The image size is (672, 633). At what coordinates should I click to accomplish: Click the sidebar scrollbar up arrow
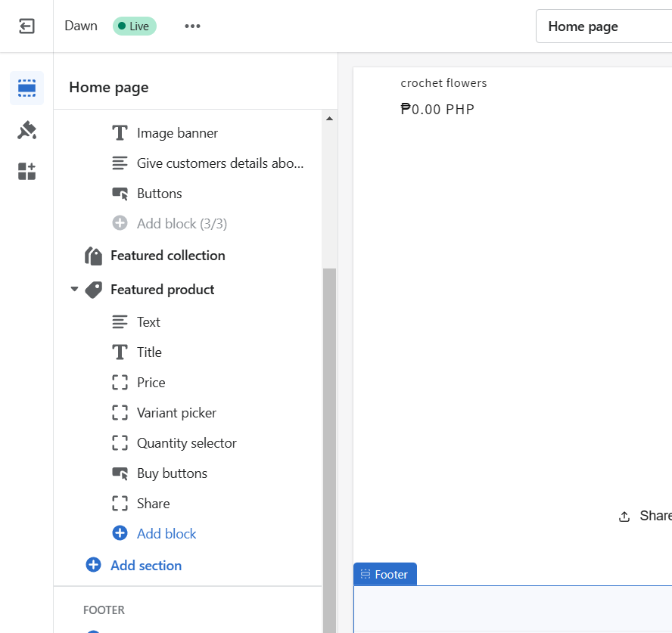[329, 119]
